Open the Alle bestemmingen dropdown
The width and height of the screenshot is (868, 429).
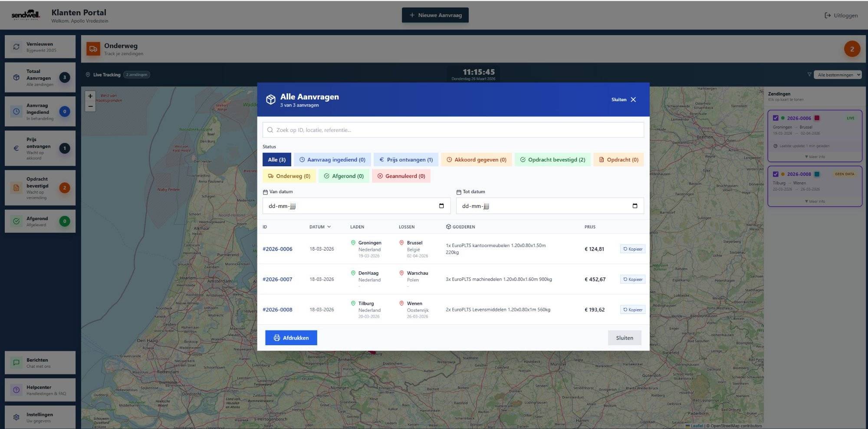[x=837, y=75]
